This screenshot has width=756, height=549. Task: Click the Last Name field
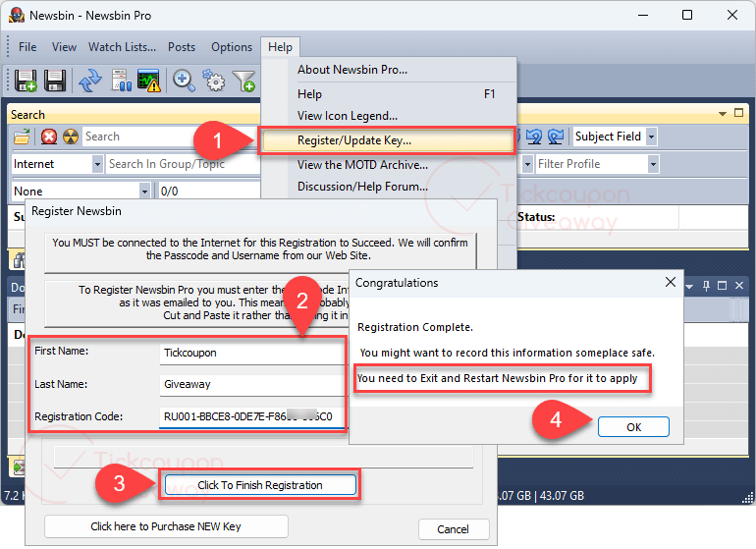coord(251,384)
